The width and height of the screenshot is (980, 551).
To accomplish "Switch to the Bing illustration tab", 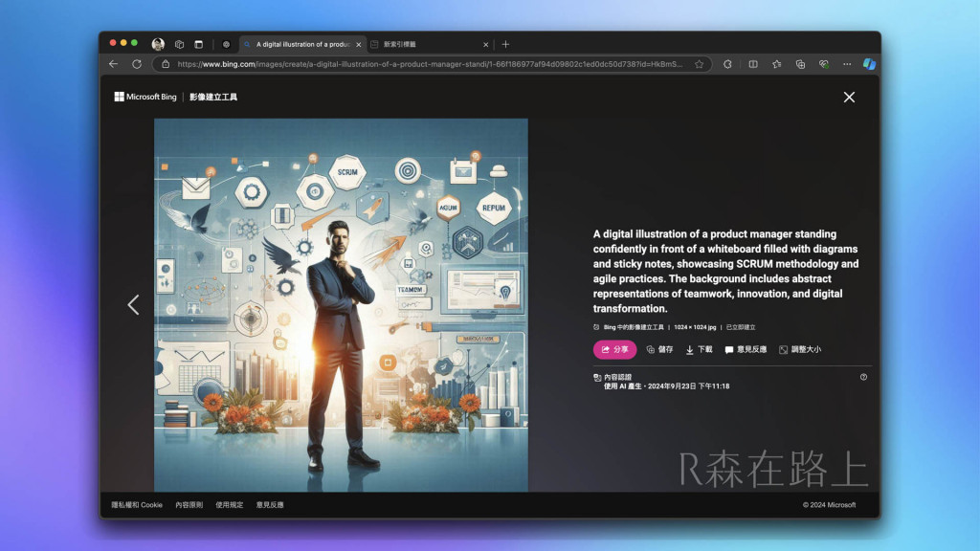I will pyautogui.click(x=302, y=44).
